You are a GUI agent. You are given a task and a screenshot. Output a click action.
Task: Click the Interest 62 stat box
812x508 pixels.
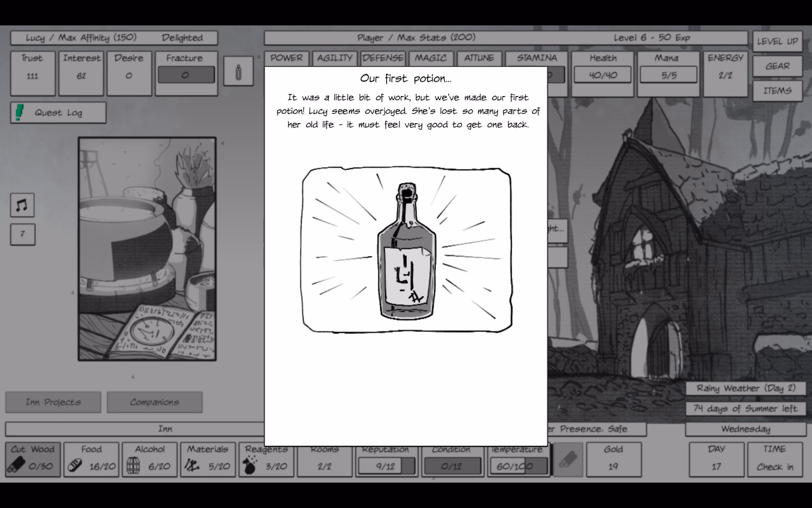coord(81,74)
